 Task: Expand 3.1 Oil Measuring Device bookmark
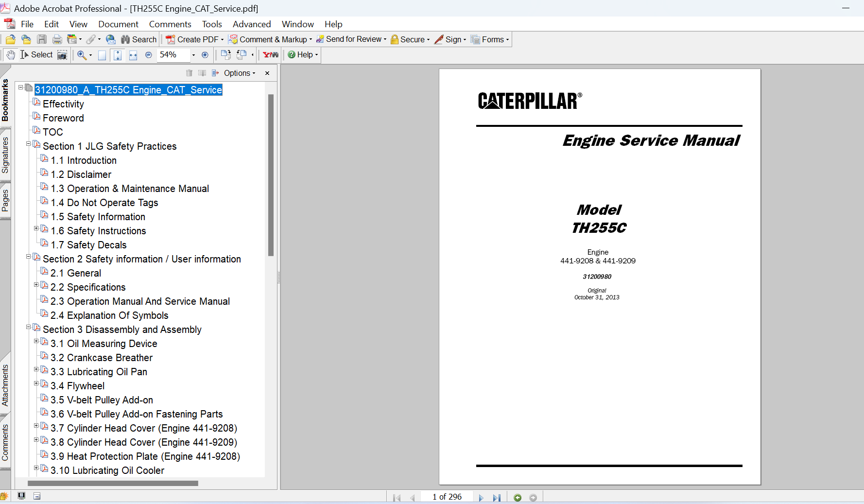[x=36, y=341]
